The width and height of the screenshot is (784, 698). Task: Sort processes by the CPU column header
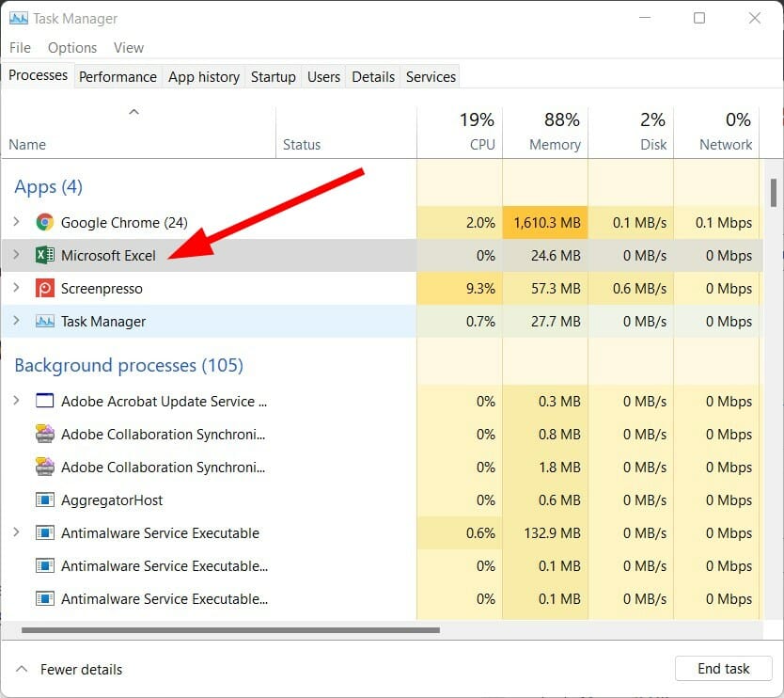point(460,133)
